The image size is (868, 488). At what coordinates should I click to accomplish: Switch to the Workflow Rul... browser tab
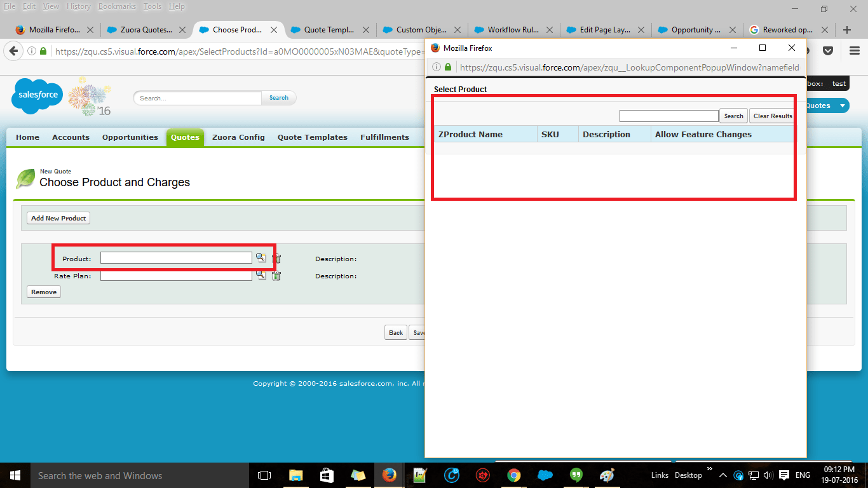(x=513, y=29)
